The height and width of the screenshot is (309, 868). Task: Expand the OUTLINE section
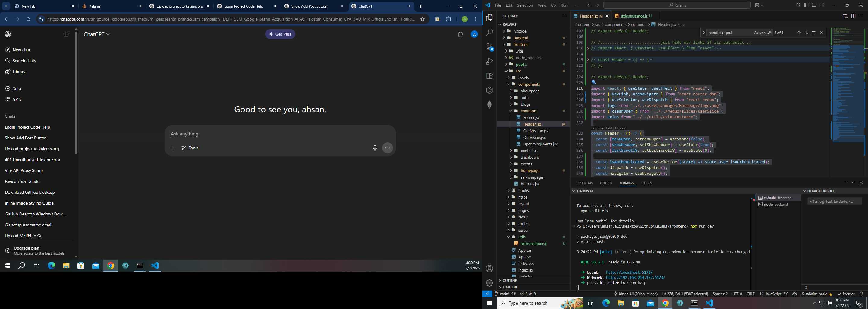coord(509,281)
